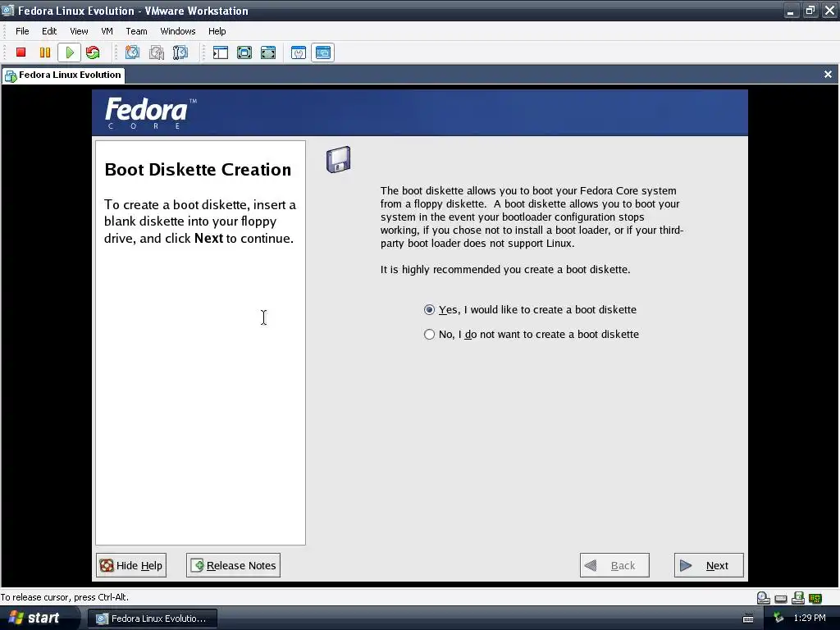Image resolution: width=840 pixels, height=630 pixels.
Task: Click the 'To release cursor' status text
Action: pyautogui.click(x=65, y=597)
